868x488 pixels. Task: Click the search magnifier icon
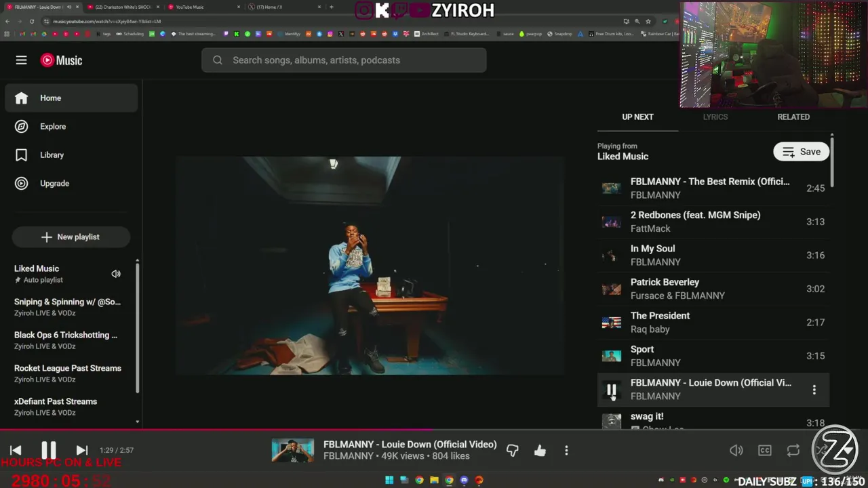217,60
